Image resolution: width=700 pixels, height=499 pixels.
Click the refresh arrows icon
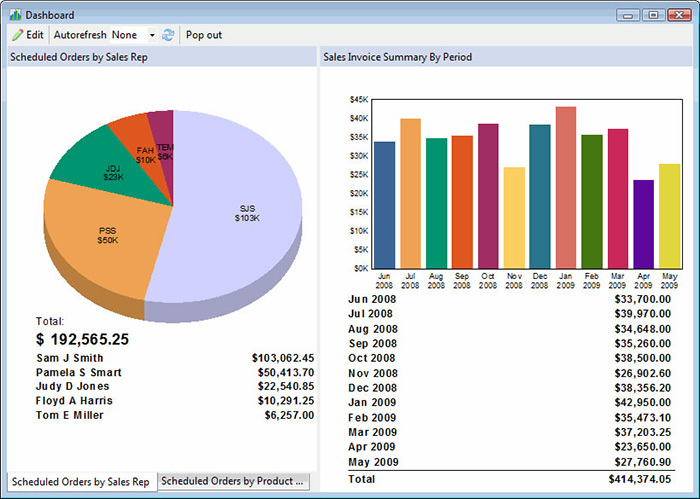[168, 35]
